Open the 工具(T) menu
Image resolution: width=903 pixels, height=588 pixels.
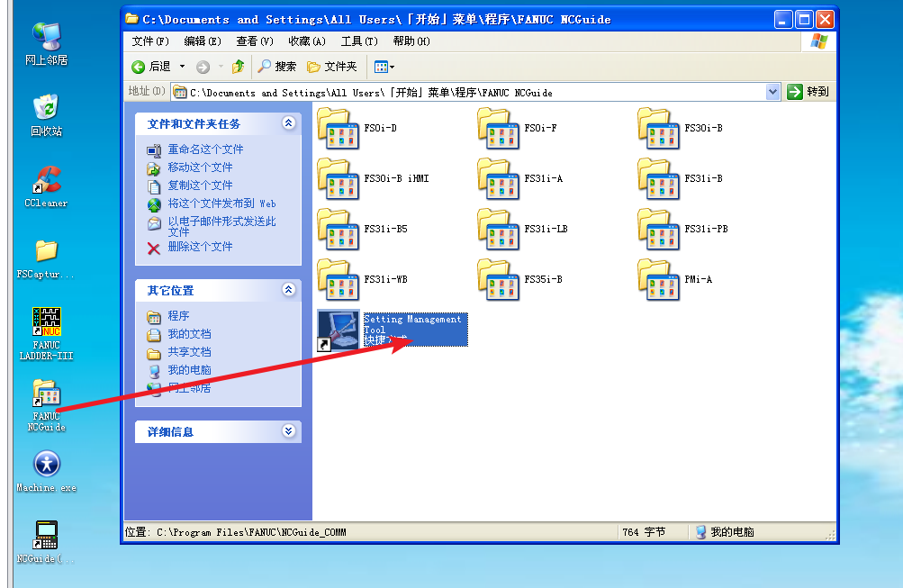point(359,41)
